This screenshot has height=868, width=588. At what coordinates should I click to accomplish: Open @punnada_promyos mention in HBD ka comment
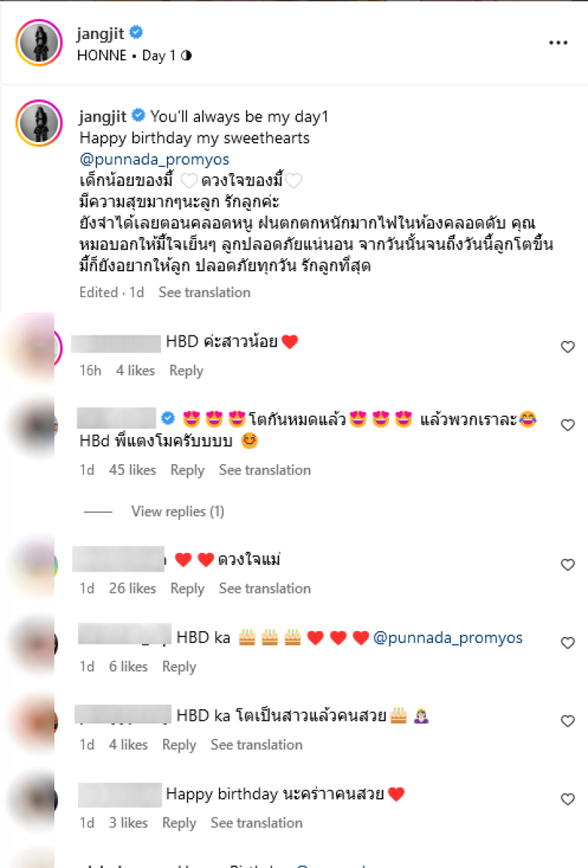pyautogui.click(x=448, y=638)
